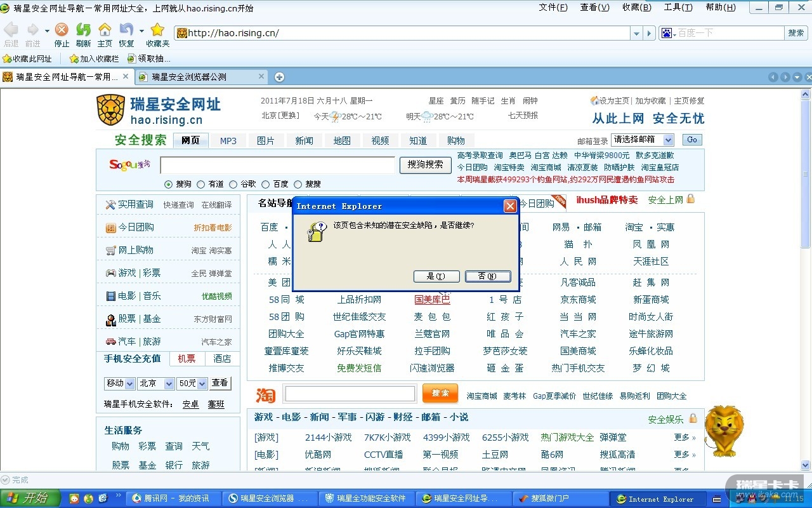Click the Baidu paw search engine icon

point(666,33)
